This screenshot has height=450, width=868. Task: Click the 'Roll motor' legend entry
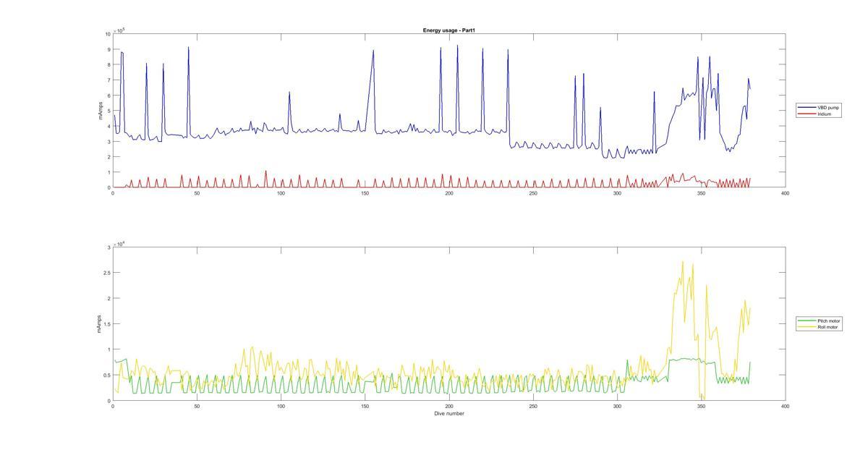click(827, 327)
